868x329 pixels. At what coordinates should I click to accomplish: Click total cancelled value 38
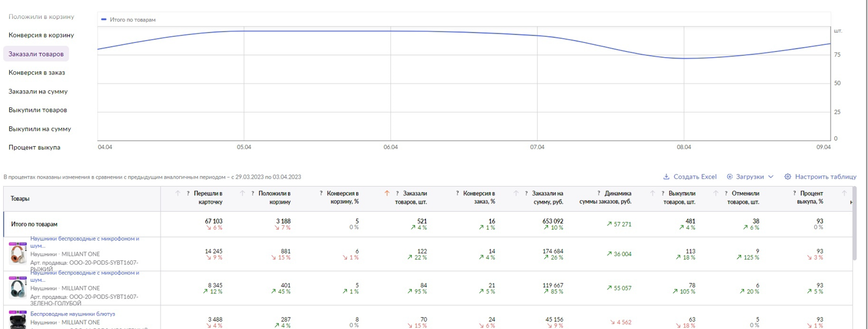pos(755,221)
